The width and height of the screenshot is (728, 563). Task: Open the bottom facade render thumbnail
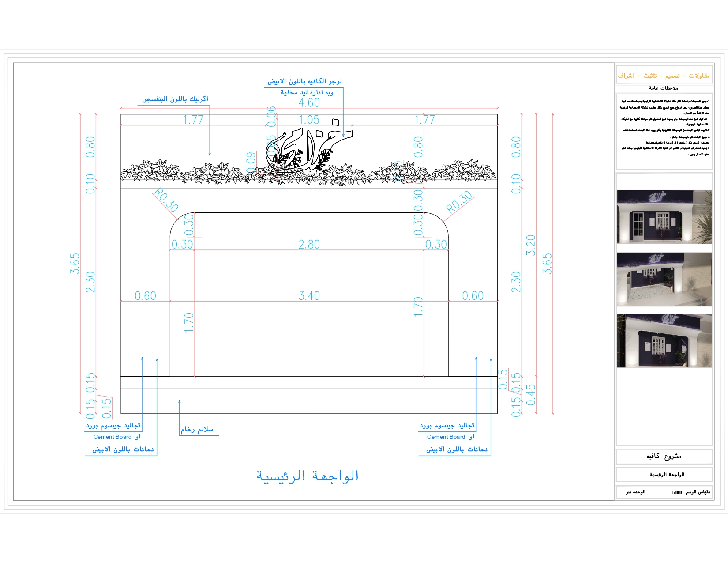coord(664,341)
